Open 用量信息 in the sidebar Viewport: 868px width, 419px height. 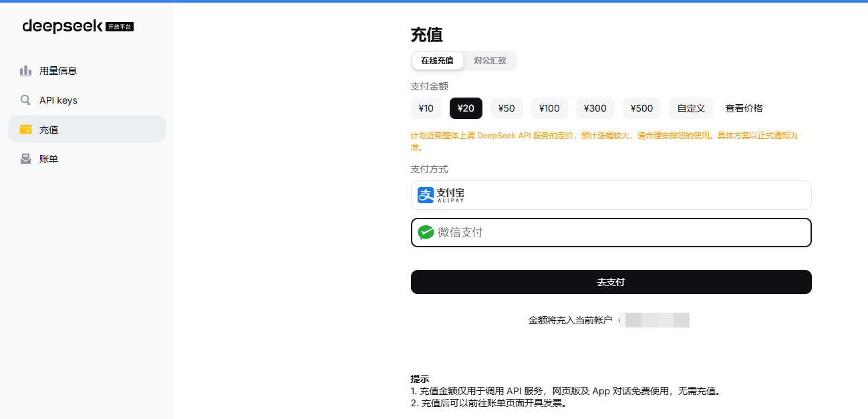click(x=87, y=71)
